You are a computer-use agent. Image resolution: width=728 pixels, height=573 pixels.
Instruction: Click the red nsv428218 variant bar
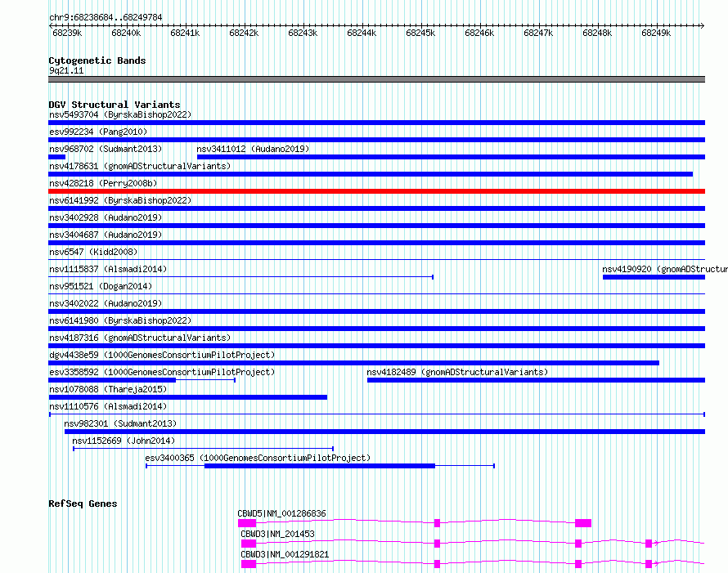coord(376,191)
